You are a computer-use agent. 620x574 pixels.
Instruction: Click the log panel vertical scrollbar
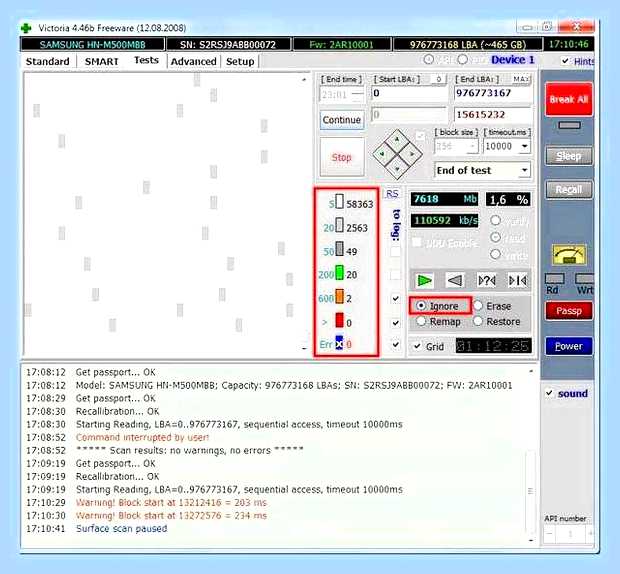531,456
